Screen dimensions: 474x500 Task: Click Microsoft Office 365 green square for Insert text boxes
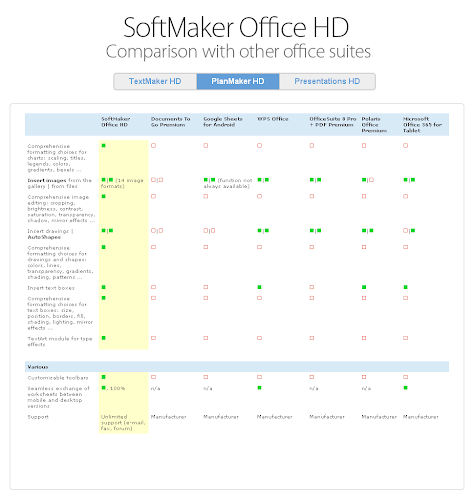click(405, 287)
